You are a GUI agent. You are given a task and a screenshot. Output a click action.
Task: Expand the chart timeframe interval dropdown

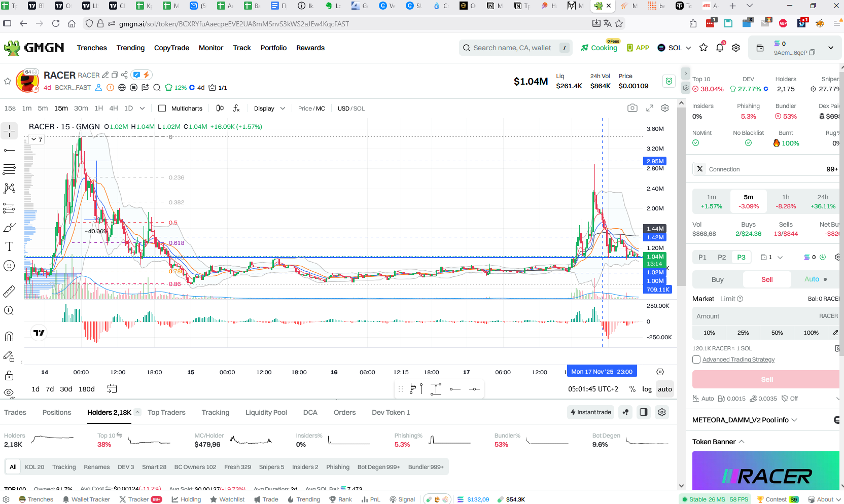pos(142,108)
